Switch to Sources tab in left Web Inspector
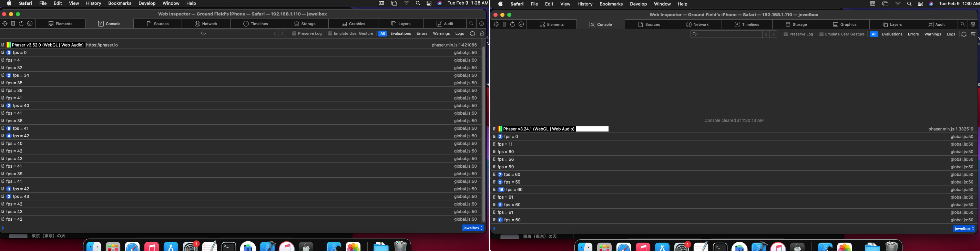 coord(158,23)
